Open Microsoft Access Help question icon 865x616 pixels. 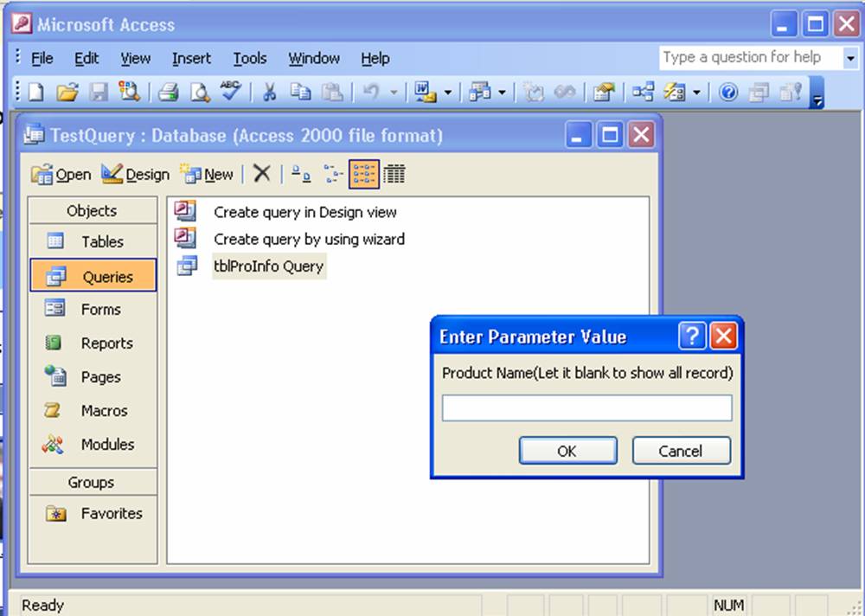pyautogui.click(x=728, y=93)
